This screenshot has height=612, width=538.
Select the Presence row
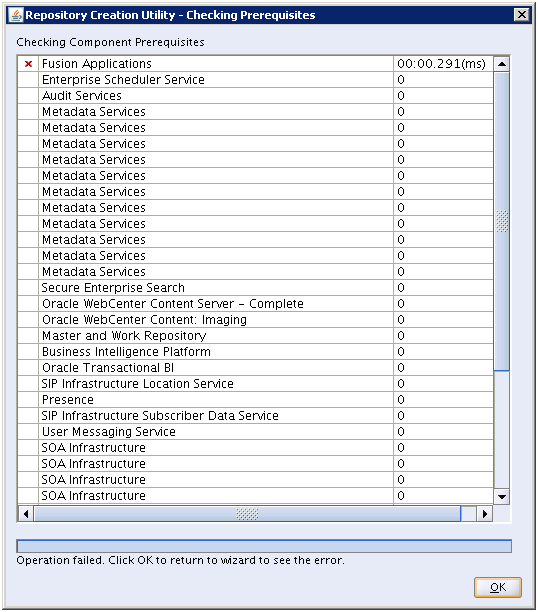click(255, 400)
